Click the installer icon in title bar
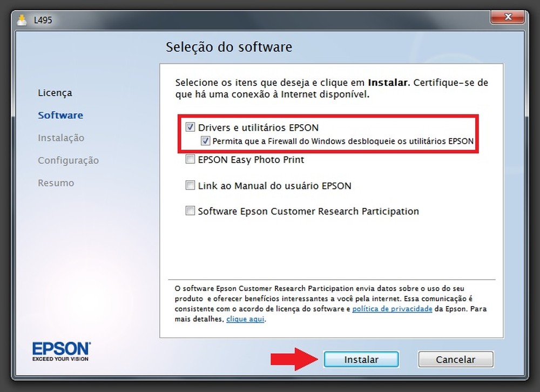This screenshot has width=540, height=392. pos(22,20)
